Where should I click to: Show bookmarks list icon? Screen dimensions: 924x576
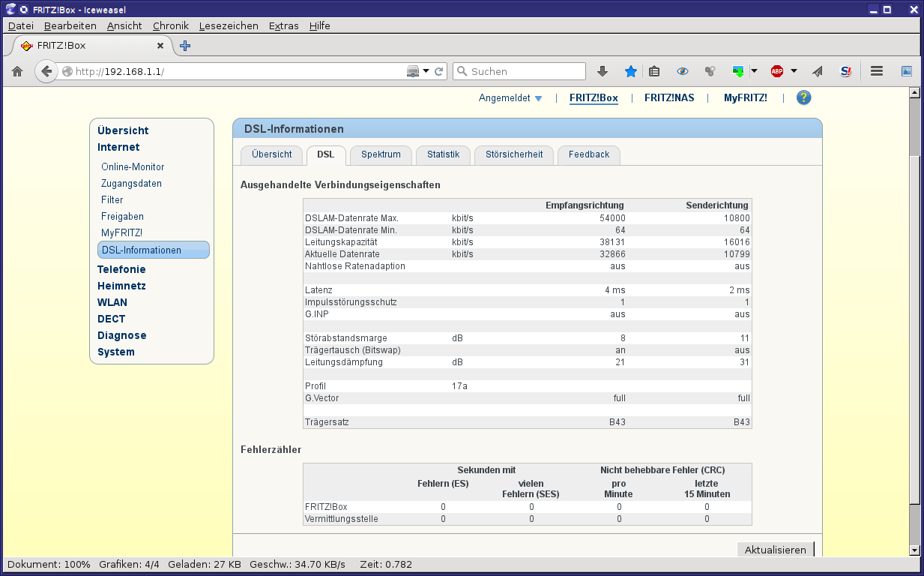654,71
